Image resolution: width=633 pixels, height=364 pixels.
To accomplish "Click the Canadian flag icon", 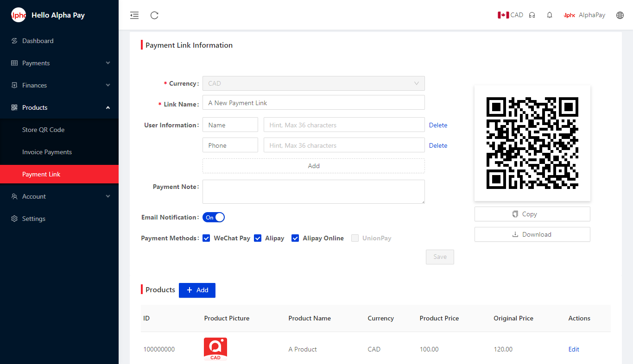I will (503, 15).
